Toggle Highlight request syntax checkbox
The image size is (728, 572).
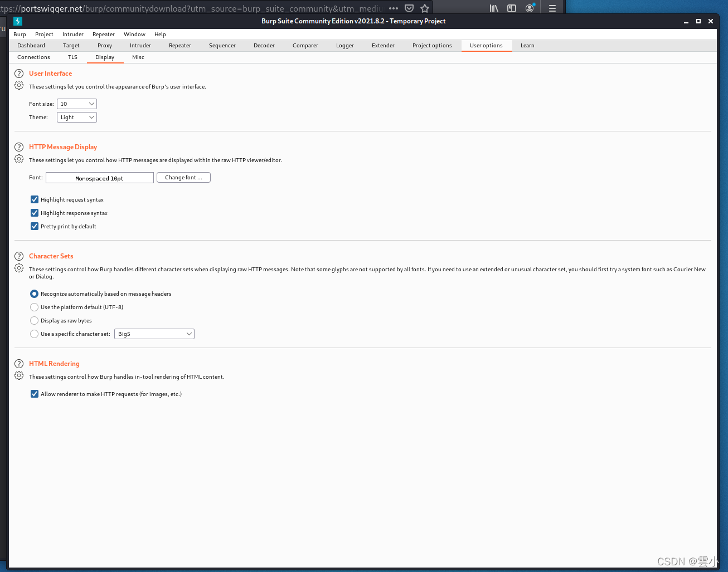tap(35, 199)
